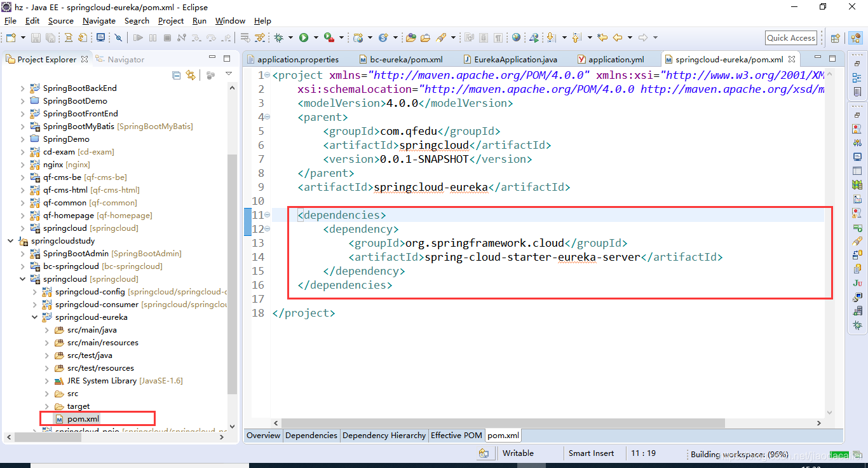Toggle Show Whitespace Characters pilcrow icon

click(x=498, y=38)
